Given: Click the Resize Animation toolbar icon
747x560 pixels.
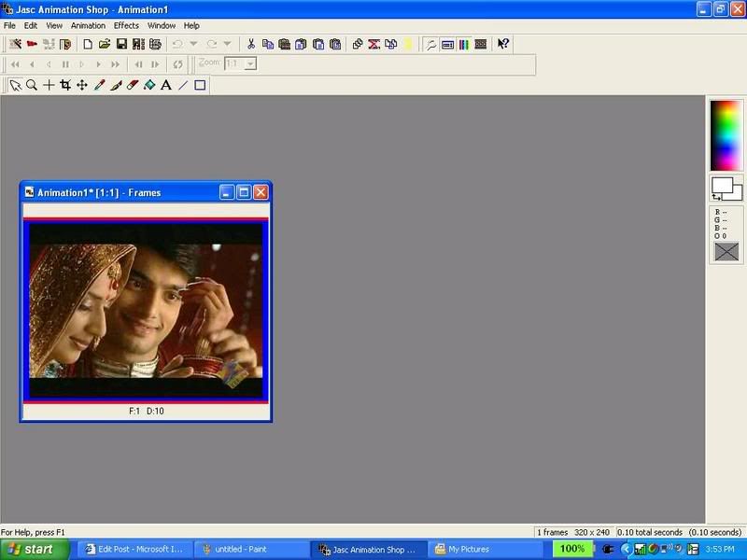Looking at the screenshot, I should click(155, 44).
